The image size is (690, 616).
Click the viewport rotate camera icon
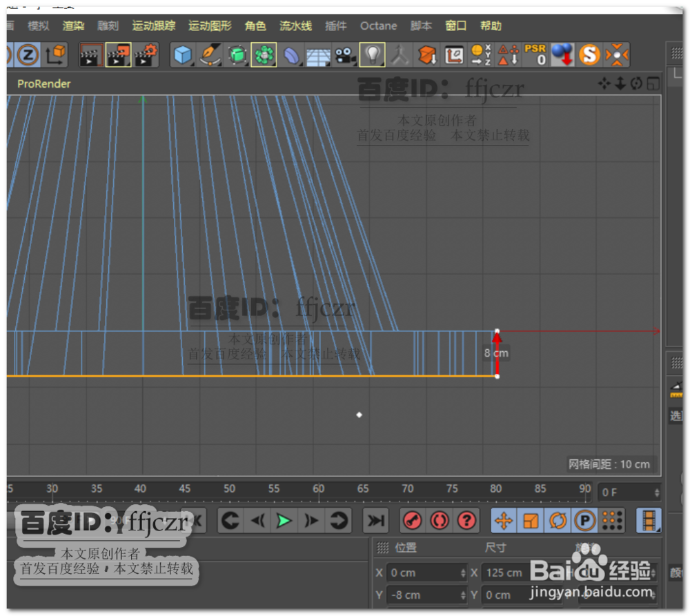[636, 83]
